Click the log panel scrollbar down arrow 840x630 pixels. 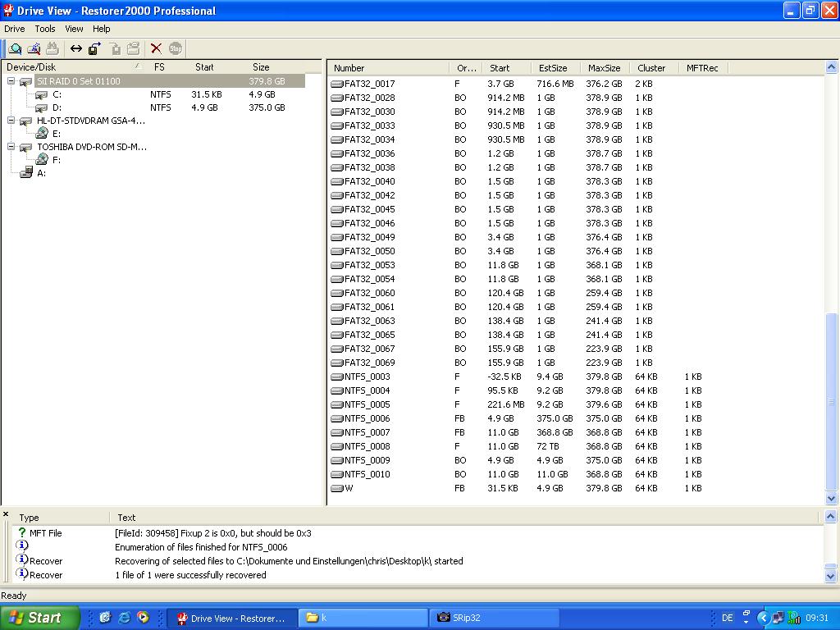[x=830, y=577]
